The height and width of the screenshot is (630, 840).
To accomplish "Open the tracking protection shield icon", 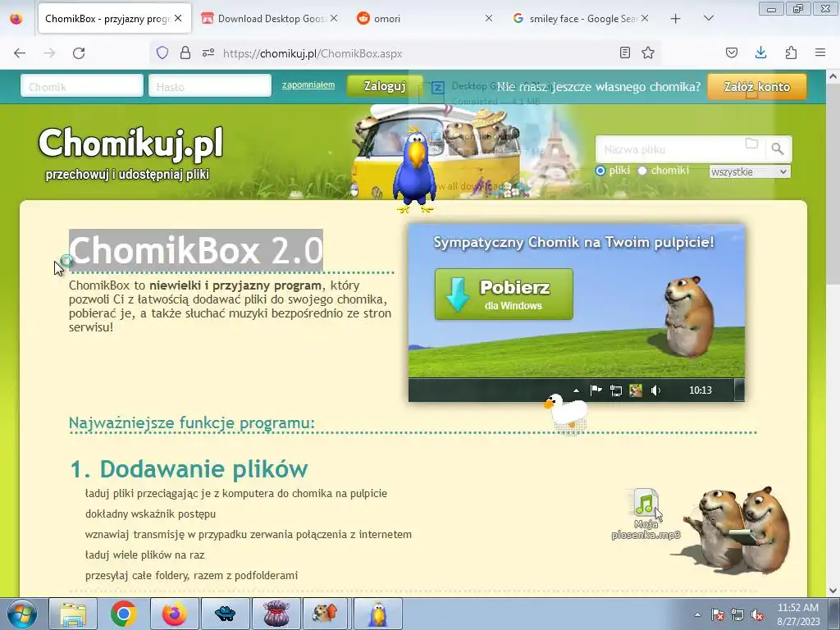I will coord(162,52).
